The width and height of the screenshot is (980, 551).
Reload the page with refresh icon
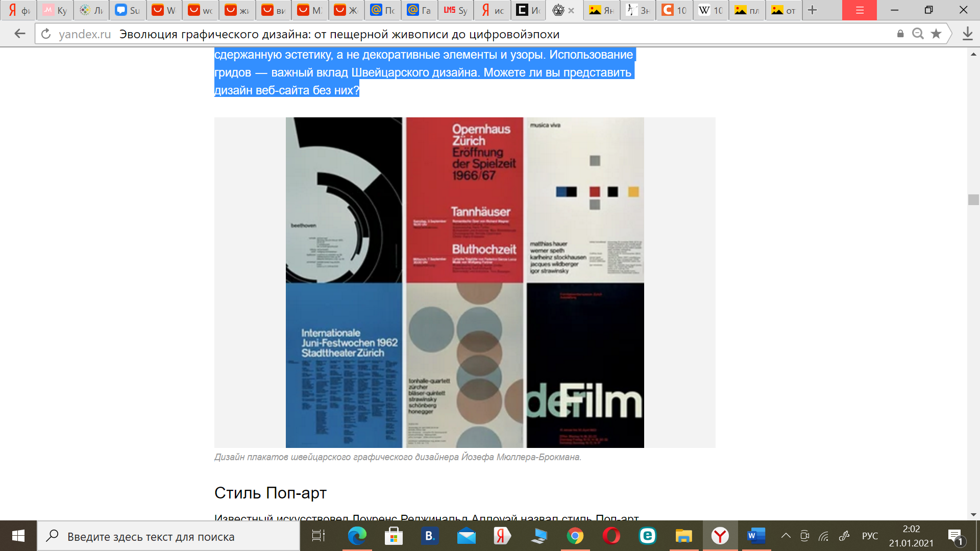click(x=46, y=34)
